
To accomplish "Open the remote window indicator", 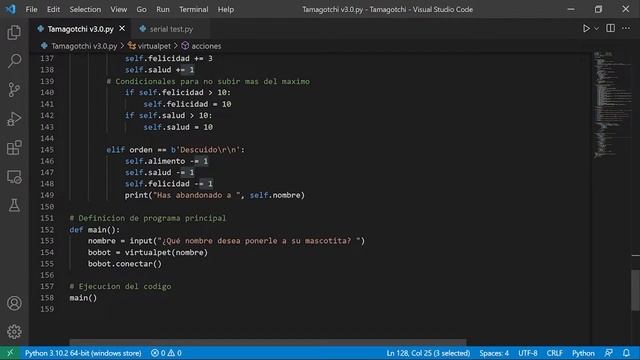I will click(x=10, y=353).
